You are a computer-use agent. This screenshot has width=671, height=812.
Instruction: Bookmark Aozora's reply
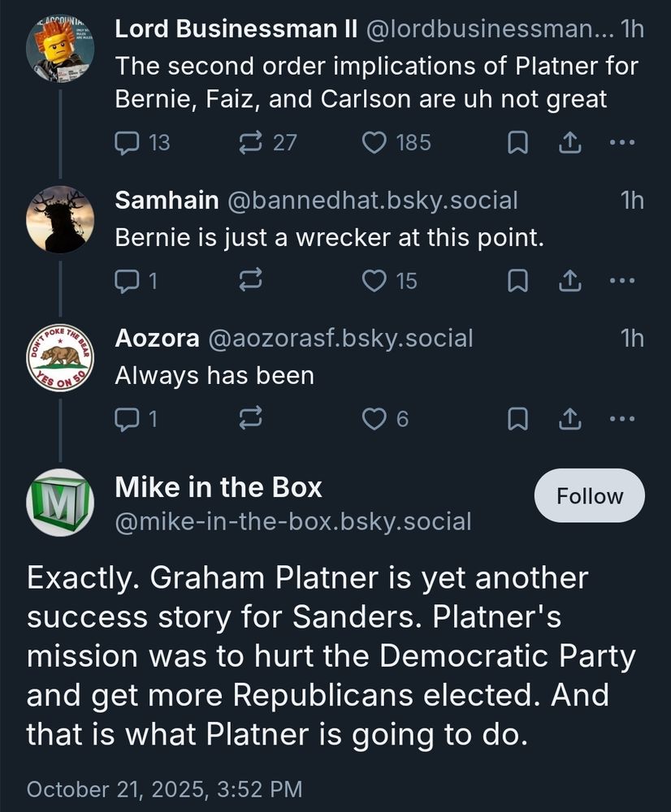point(517,419)
